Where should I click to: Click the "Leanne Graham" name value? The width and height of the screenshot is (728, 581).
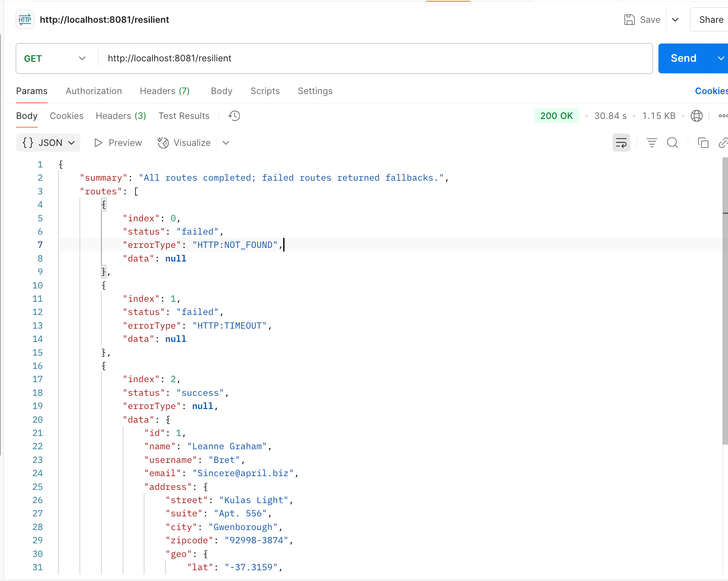[227, 446]
